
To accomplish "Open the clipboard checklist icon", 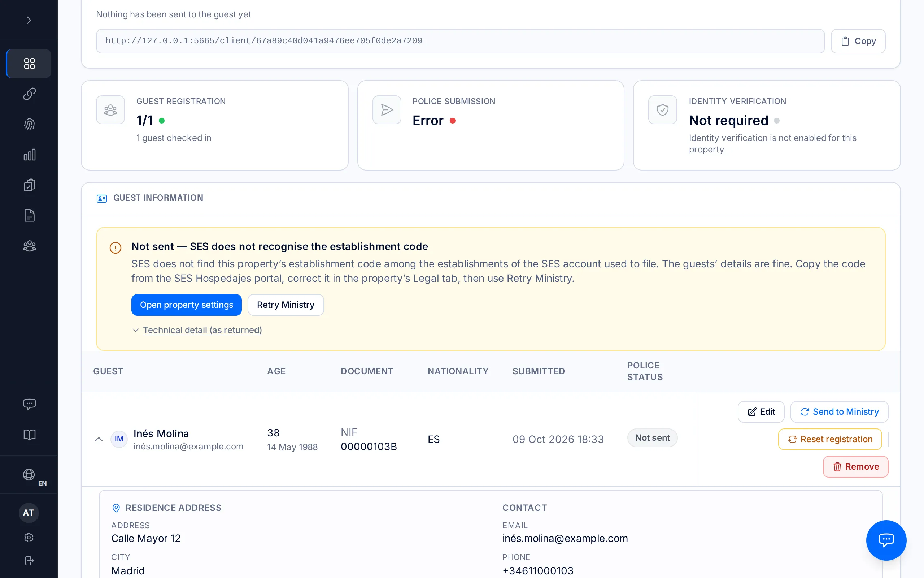I will [x=29, y=185].
